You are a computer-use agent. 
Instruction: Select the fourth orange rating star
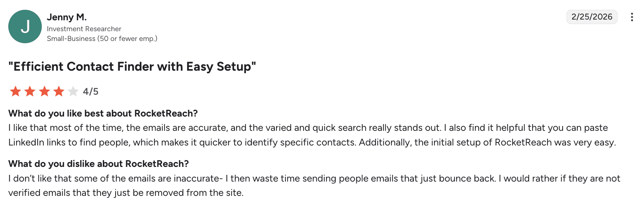(x=59, y=91)
